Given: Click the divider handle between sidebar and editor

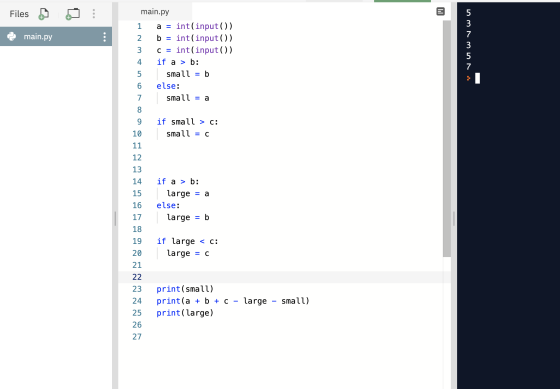Looking at the screenshot, I should pos(115,218).
